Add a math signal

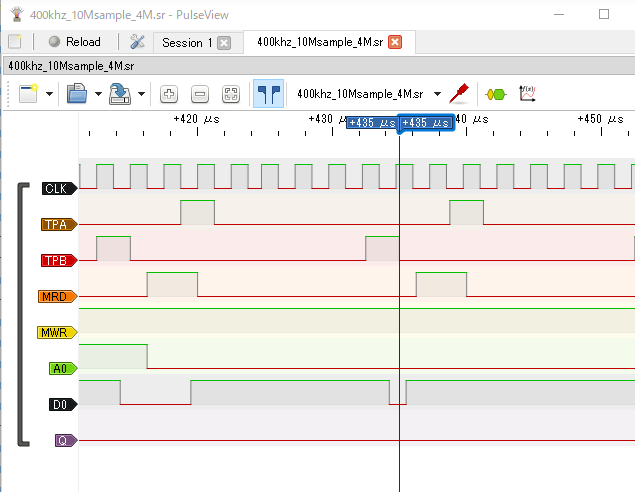point(527,94)
